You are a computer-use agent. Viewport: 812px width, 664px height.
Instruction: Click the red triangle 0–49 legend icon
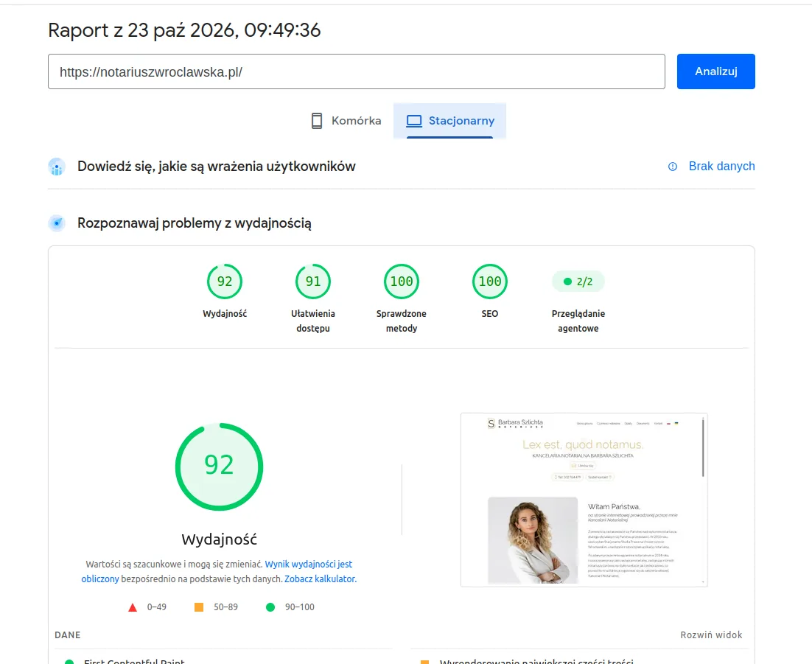coord(133,607)
